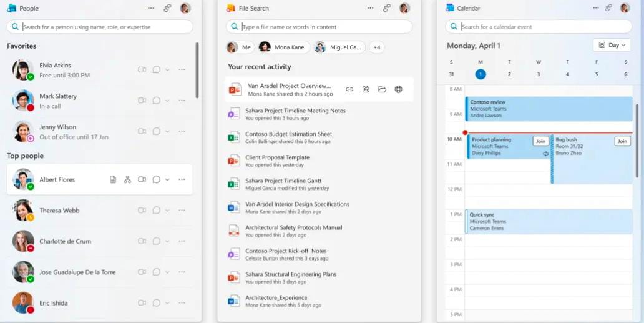
Task: Open the Quick sync calendar event
Action: tap(549, 222)
